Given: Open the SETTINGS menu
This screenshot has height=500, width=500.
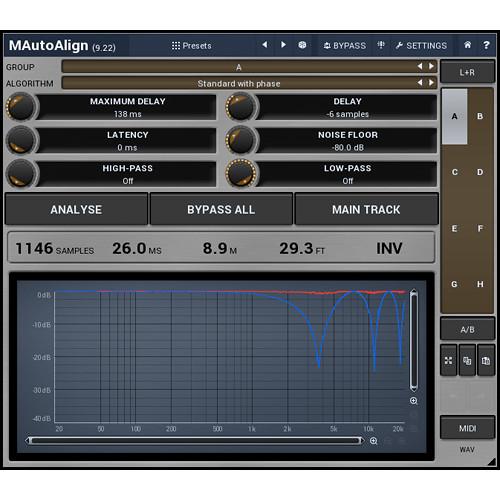Looking at the screenshot, I should (x=421, y=45).
